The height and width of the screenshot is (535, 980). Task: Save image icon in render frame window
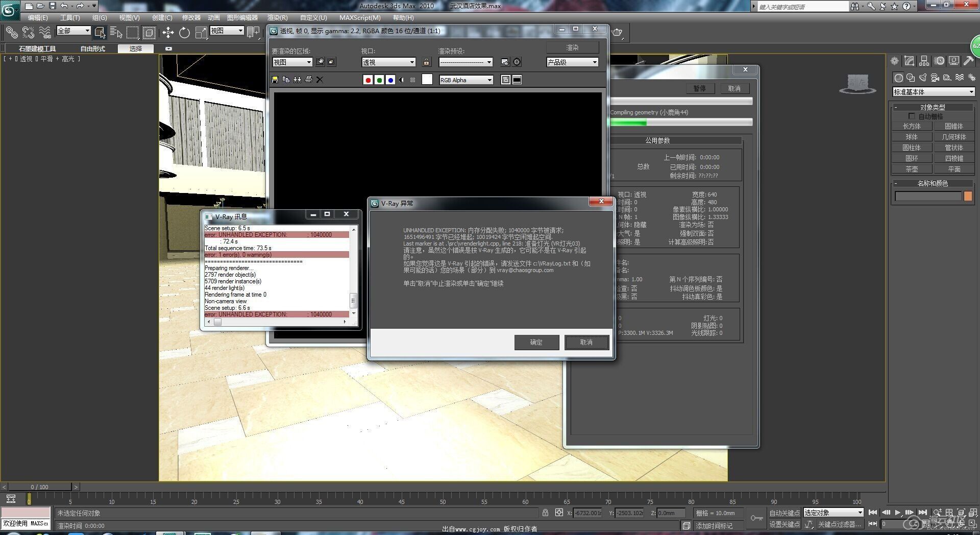pyautogui.click(x=275, y=80)
